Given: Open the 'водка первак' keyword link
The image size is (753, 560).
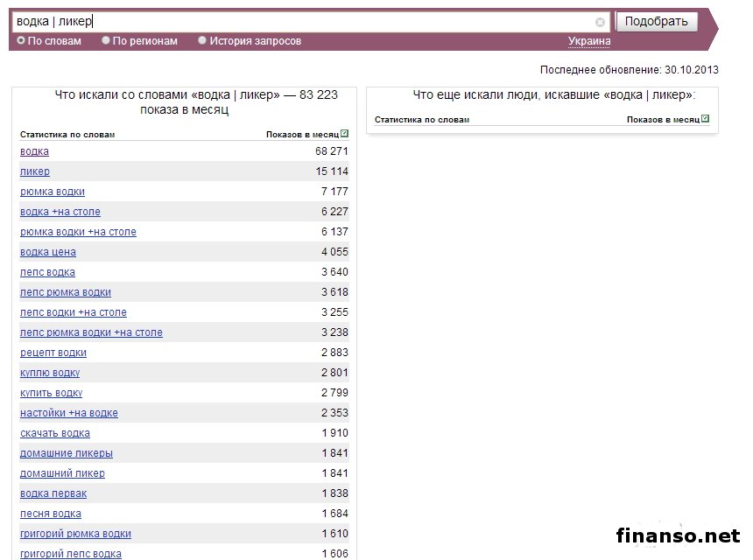Looking at the screenshot, I should 53,493.
